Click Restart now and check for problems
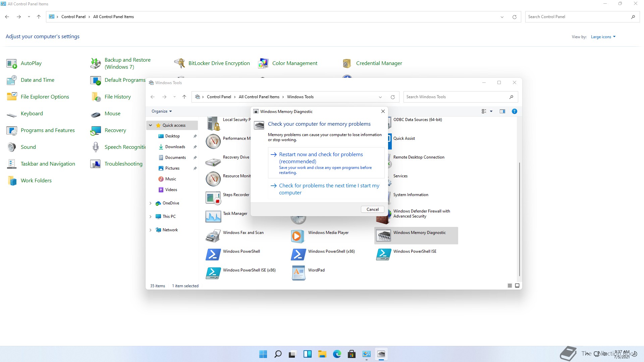 (x=326, y=163)
